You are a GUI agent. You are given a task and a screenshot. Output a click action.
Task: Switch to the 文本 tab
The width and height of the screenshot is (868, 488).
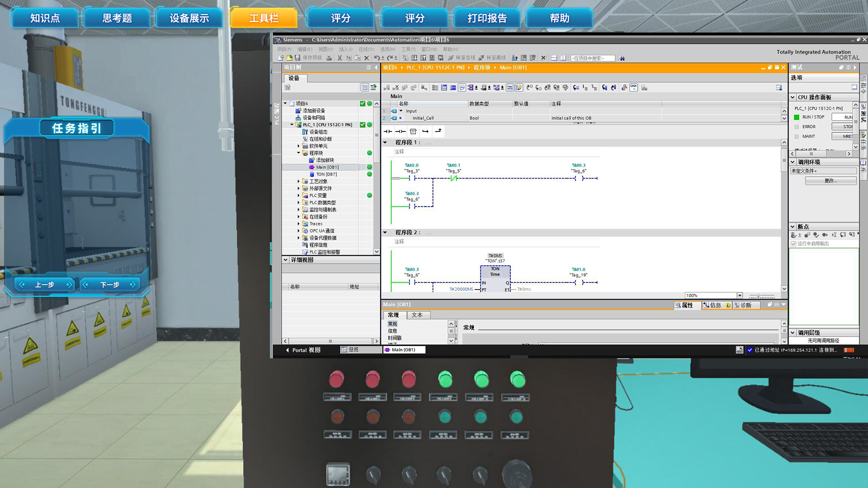tap(417, 315)
